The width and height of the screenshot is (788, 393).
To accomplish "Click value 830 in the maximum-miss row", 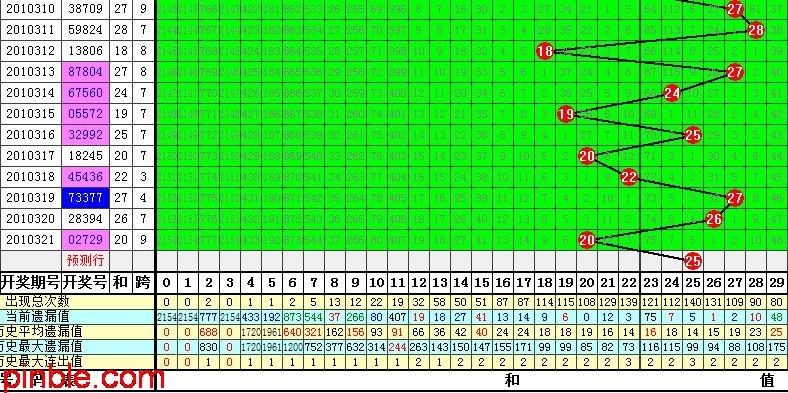I will [x=209, y=347].
